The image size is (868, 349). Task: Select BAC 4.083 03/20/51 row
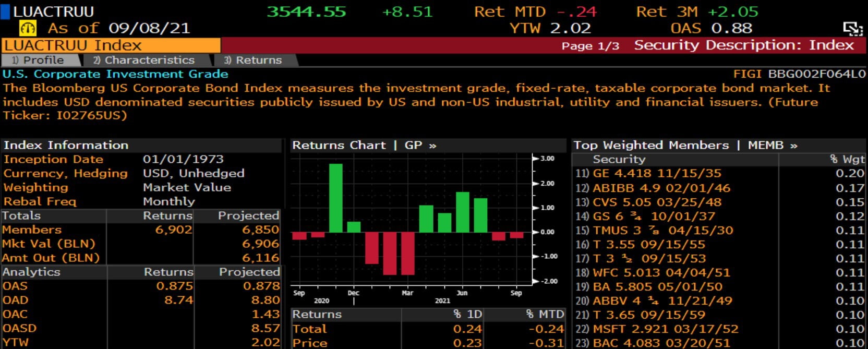pyautogui.click(x=720, y=343)
